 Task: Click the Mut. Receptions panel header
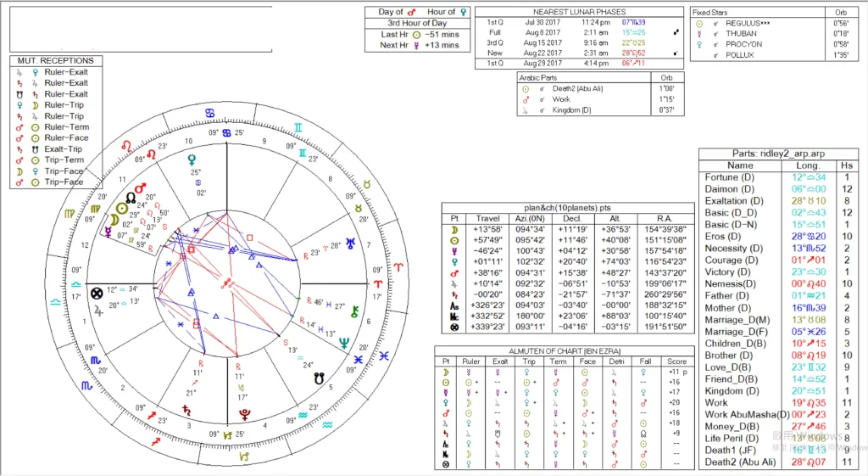click(x=56, y=61)
